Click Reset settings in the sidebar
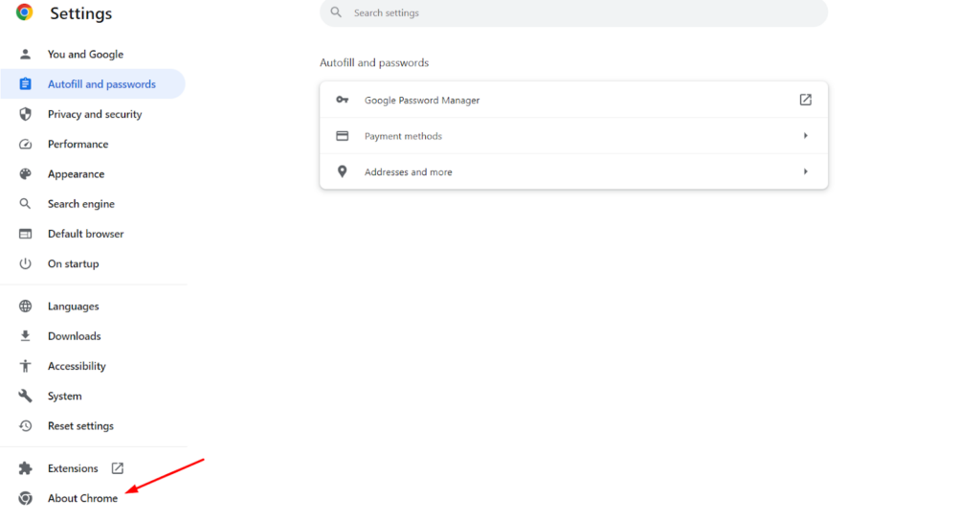The width and height of the screenshot is (980, 523). tap(80, 425)
